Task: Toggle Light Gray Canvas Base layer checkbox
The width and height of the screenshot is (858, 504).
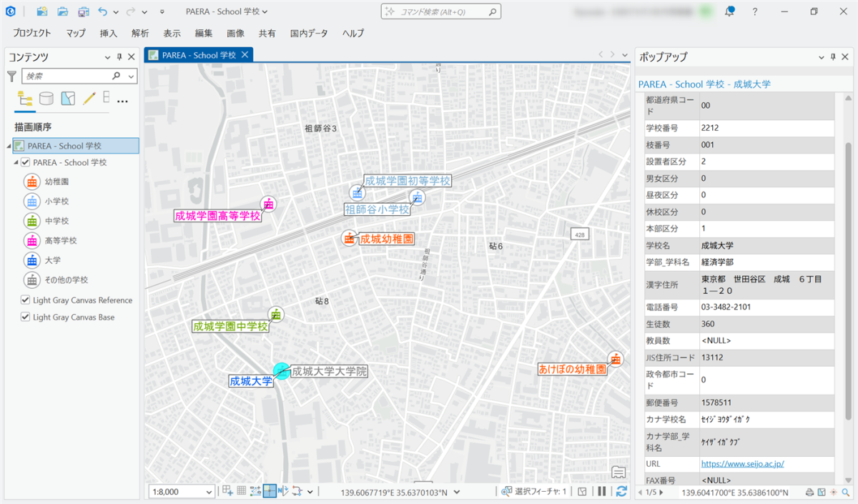Action: [x=26, y=317]
